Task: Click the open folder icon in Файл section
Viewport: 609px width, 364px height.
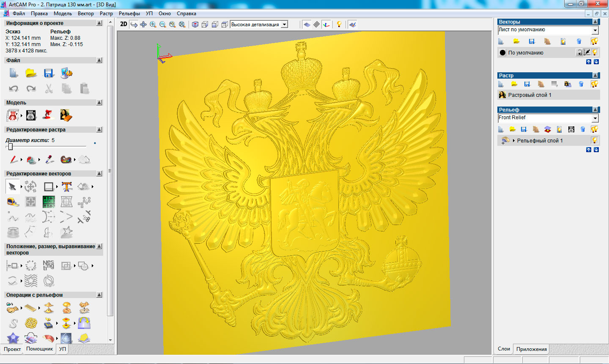Action: tap(31, 73)
